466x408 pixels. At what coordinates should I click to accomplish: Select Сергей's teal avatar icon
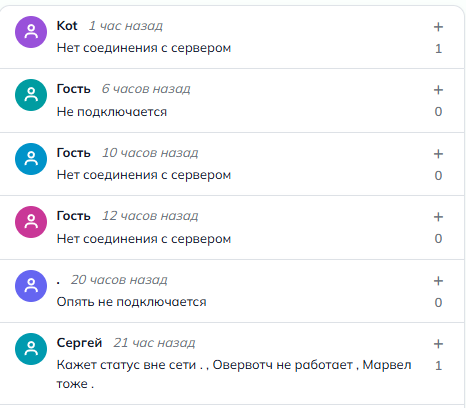[31, 349]
